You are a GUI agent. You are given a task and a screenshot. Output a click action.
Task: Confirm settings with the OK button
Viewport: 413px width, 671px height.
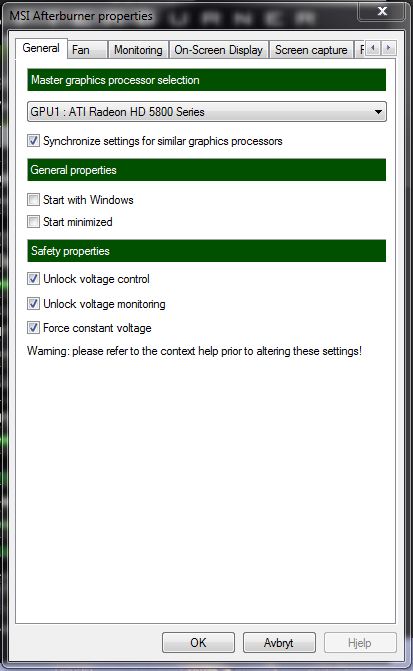pos(198,642)
